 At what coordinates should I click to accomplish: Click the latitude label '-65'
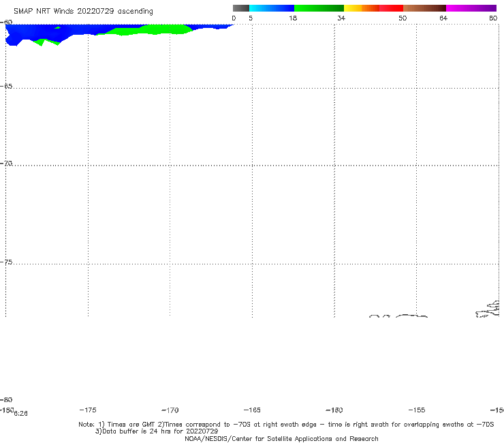[x=6, y=87]
